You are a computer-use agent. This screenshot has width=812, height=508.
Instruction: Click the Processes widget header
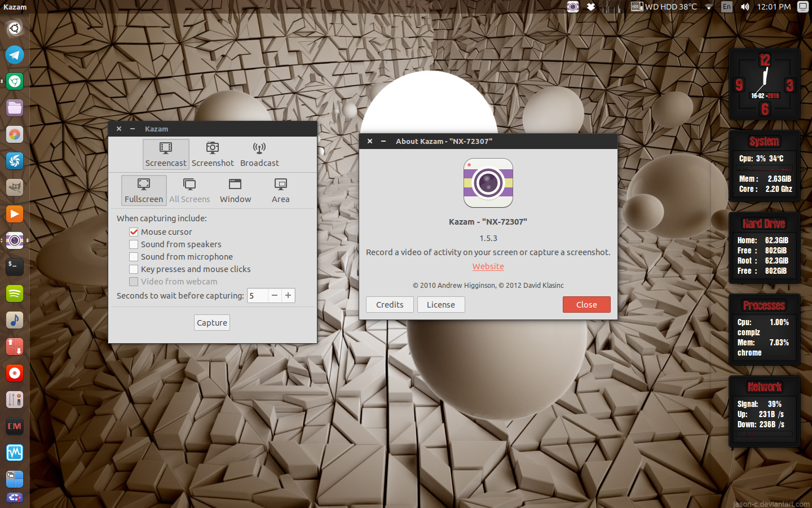(x=764, y=305)
